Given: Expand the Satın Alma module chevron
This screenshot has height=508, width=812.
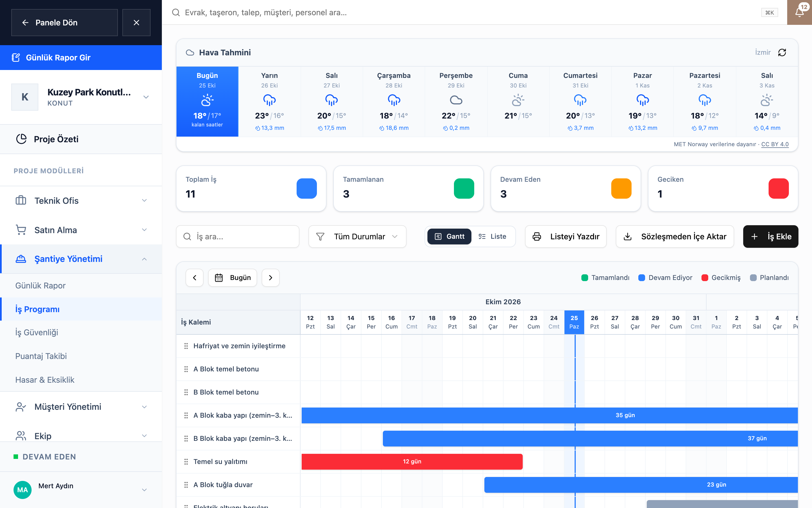Looking at the screenshot, I should [144, 230].
